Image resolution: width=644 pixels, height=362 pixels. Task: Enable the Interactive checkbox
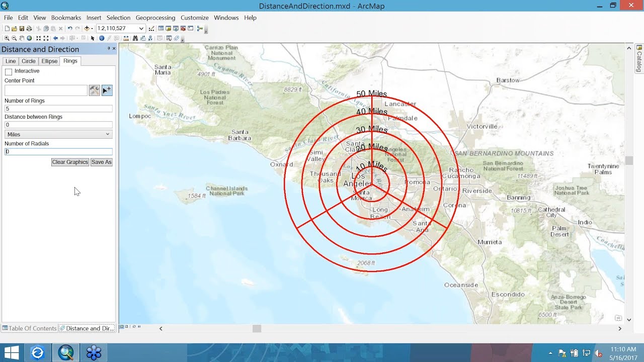click(9, 72)
